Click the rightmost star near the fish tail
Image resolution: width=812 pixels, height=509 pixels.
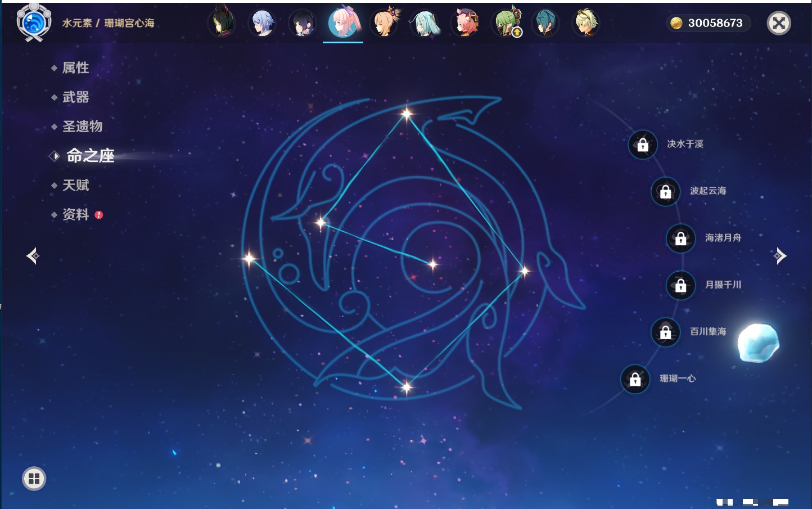click(x=524, y=272)
